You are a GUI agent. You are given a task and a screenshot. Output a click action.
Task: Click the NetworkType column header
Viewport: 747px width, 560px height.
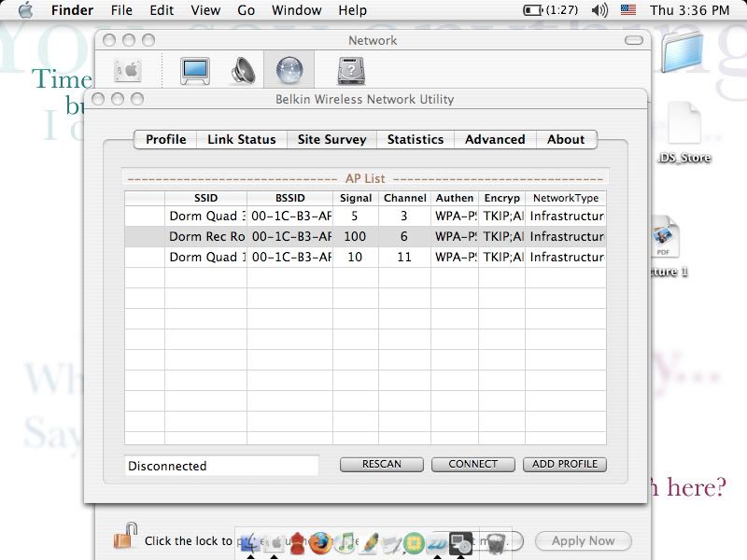[566, 198]
